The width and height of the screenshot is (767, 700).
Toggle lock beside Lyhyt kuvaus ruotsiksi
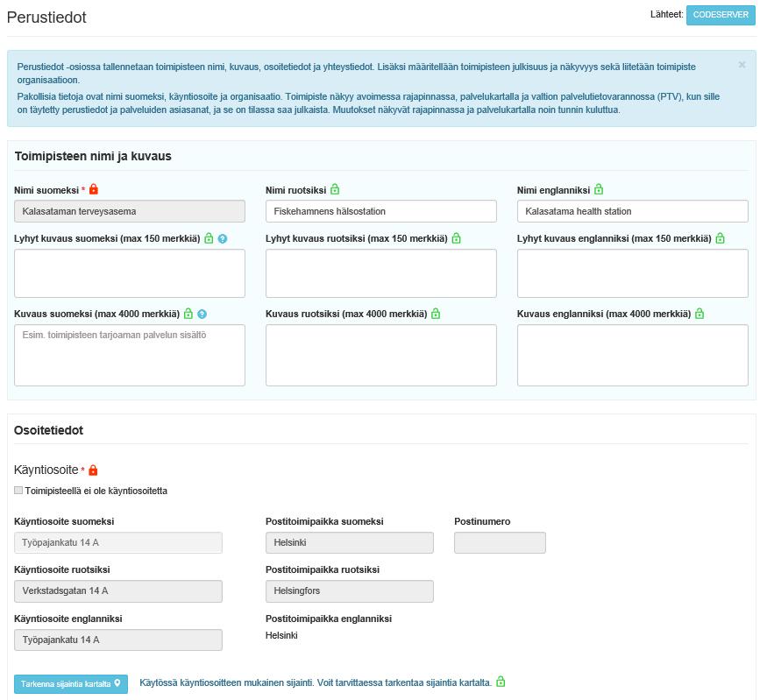pyautogui.click(x=457, y=238)
